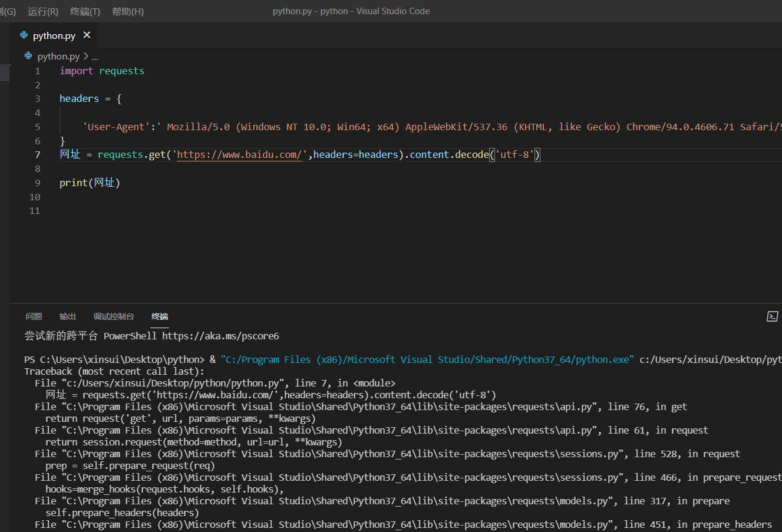Viewport: 782px width, 532px height.
Task: Open the https://aka.ms/pscore6 link in the terminal
Action: tap(220, 336)
